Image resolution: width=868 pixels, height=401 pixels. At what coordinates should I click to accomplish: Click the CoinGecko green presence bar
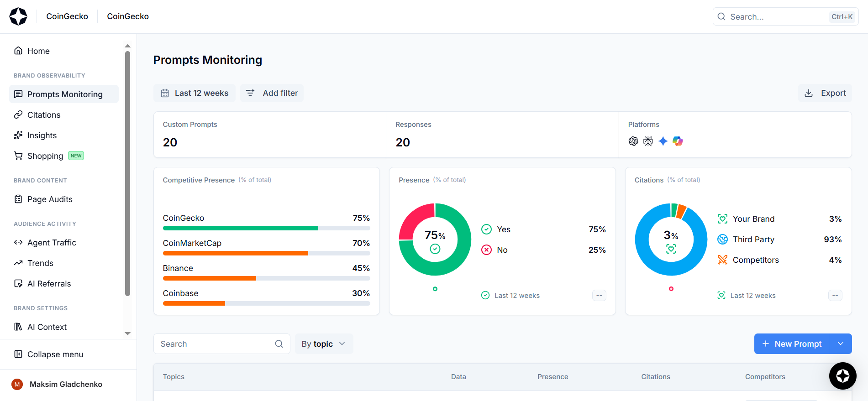click(x=241, y=228)
